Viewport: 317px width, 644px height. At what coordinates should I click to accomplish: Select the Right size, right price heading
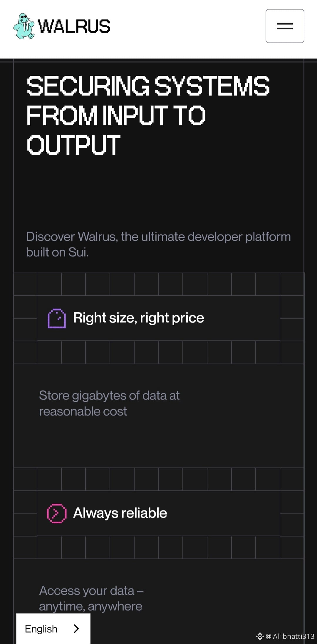coord(138,318)
